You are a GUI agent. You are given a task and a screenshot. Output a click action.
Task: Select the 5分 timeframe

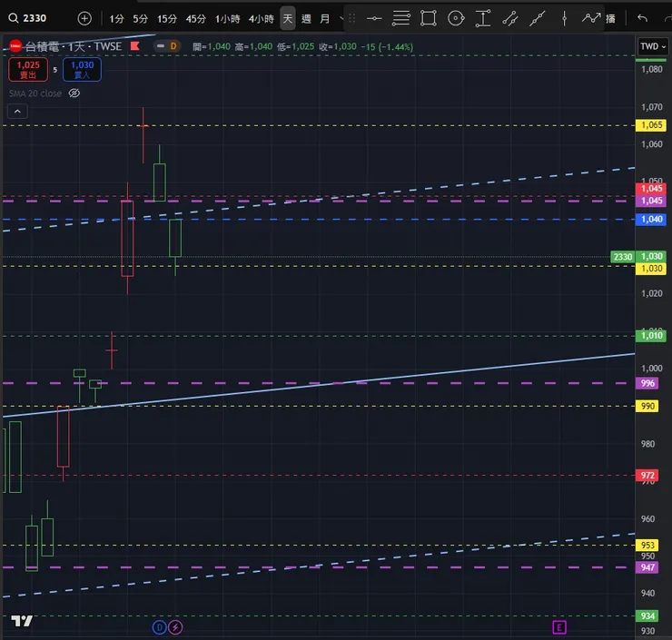point(140,19)
